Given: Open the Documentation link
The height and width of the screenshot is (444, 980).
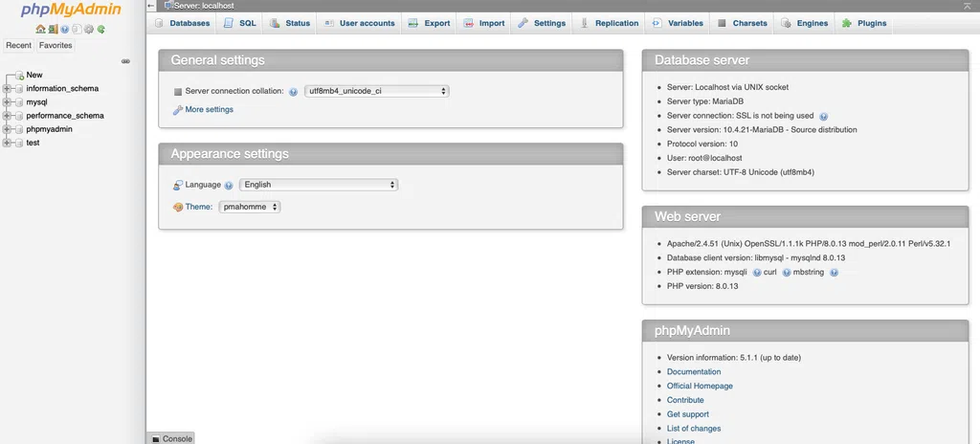Looking at the screenshot, I should 694,372.
